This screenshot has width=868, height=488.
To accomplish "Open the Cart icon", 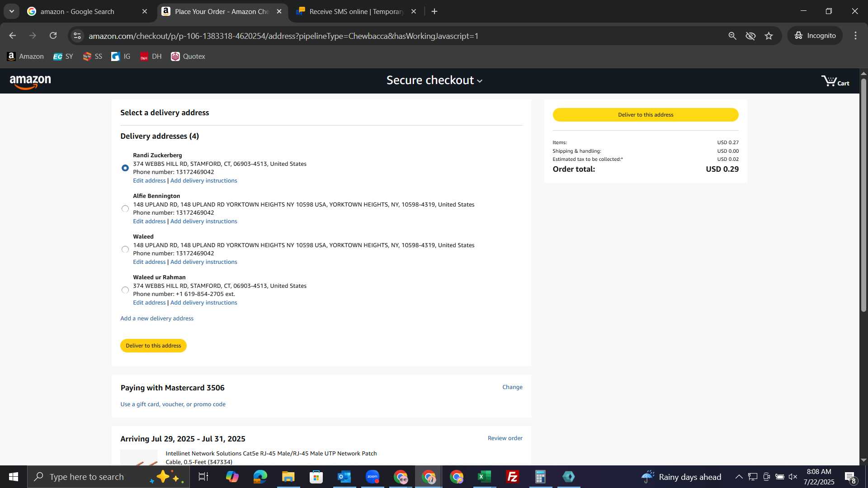I will tap(835, 81).
